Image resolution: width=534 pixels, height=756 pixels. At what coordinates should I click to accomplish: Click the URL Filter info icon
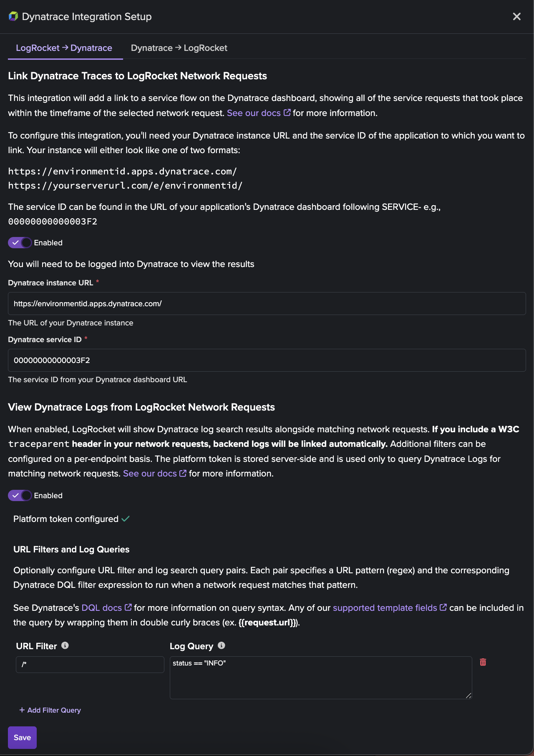point(65,645)
